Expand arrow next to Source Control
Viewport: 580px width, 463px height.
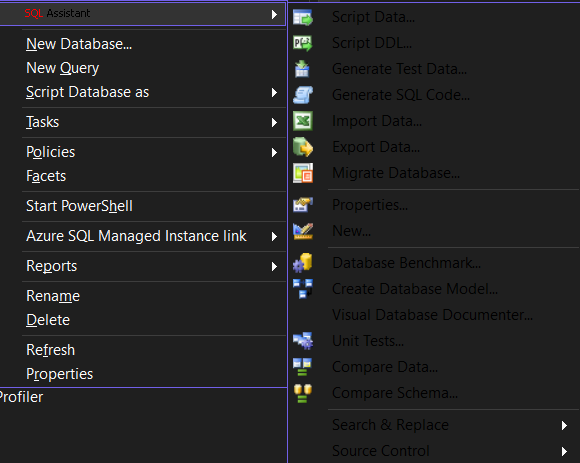click(564, 452)
